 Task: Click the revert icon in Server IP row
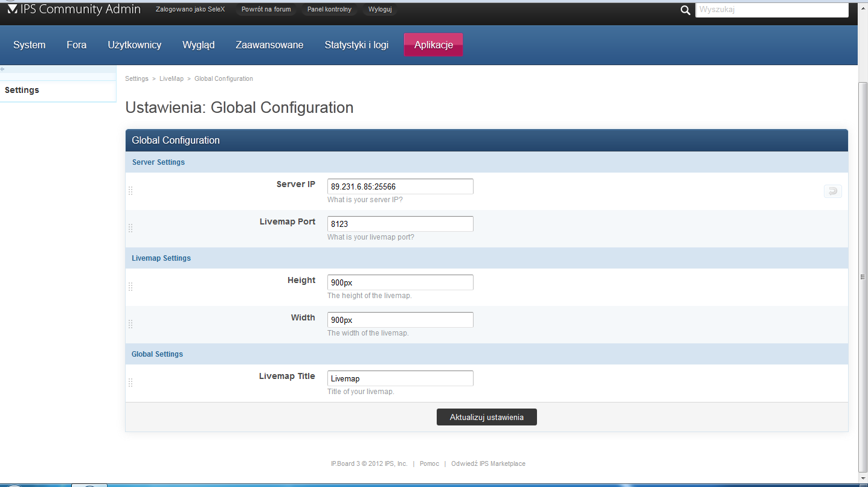[832, 191]
